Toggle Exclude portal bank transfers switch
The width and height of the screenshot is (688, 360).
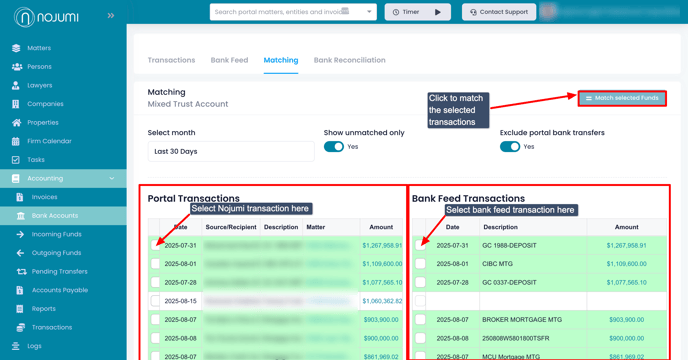pos(510,147)
